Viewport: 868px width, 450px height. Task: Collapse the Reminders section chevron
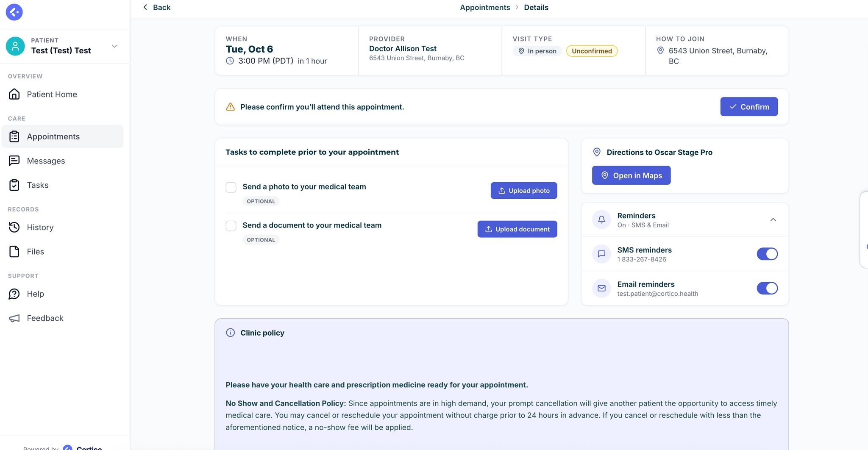[773, 219]
